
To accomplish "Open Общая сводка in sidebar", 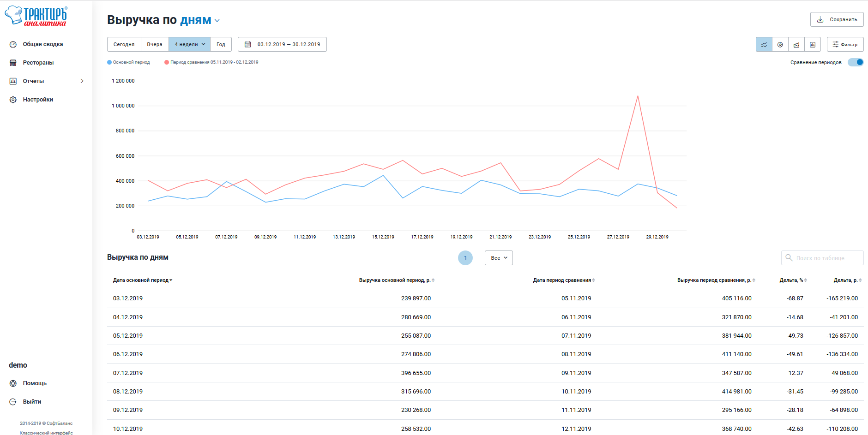I will (x=42, y=44).
